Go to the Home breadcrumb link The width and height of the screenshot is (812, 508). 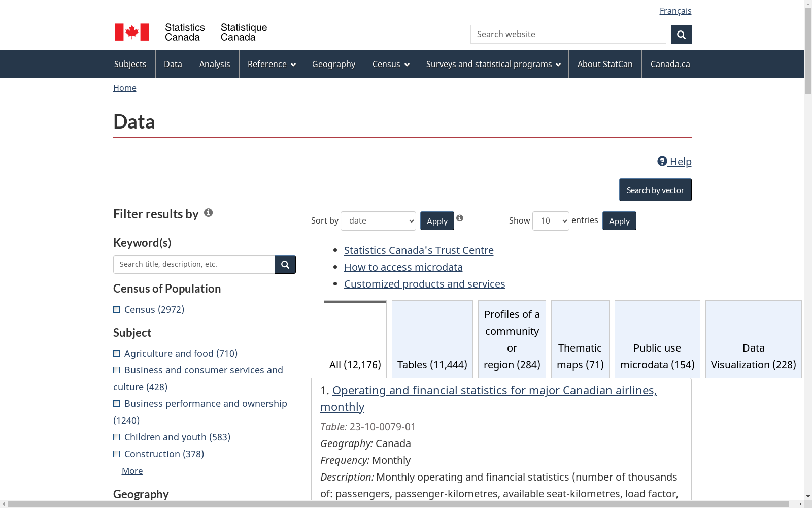[x=125, y=88]
